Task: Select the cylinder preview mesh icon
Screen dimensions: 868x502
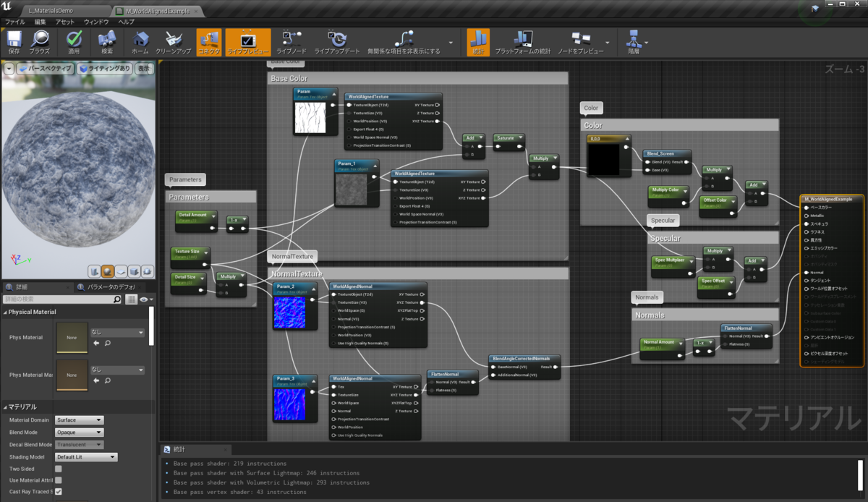Action: 95,271
